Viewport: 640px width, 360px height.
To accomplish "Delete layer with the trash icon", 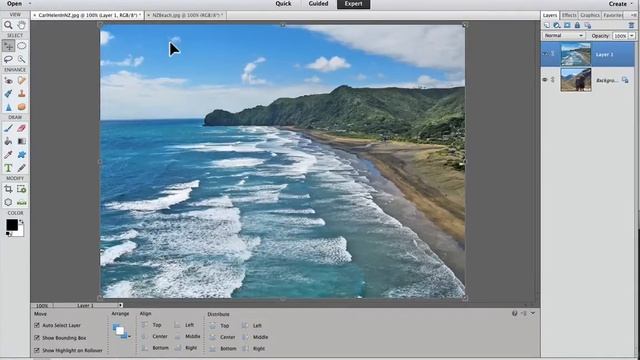I will pos(631,25).
